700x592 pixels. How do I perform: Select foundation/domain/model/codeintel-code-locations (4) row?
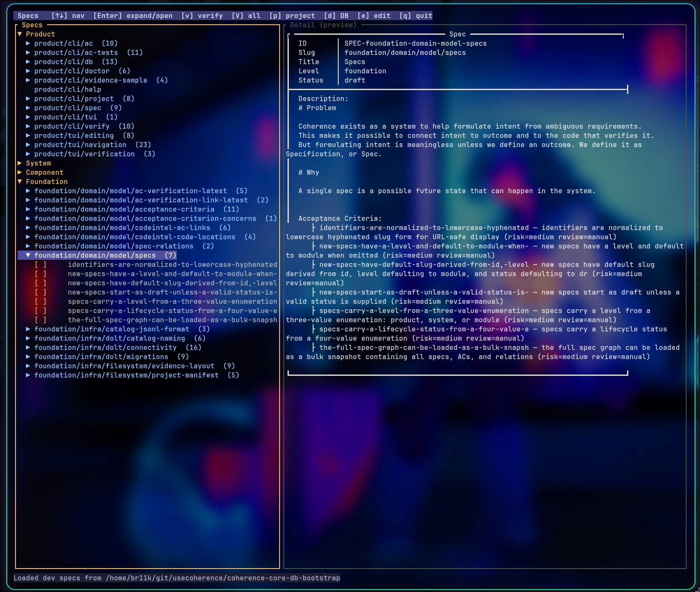[141, 237]
